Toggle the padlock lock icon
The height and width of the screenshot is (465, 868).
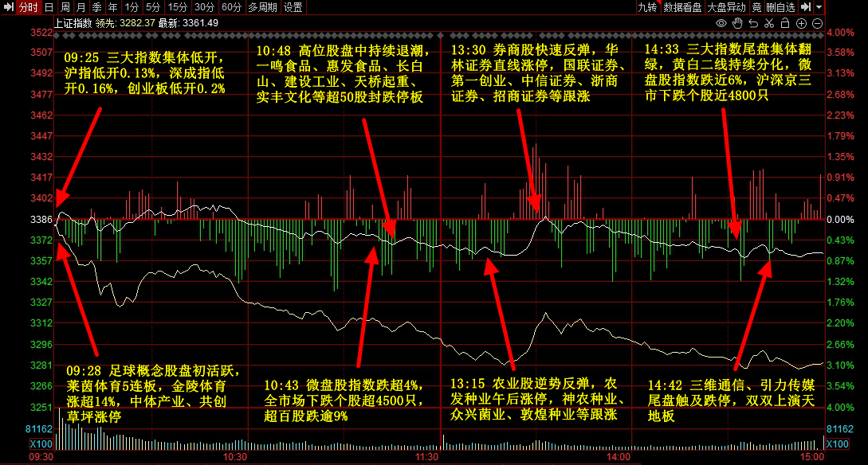pyautogui.click(x=786, y=23)
